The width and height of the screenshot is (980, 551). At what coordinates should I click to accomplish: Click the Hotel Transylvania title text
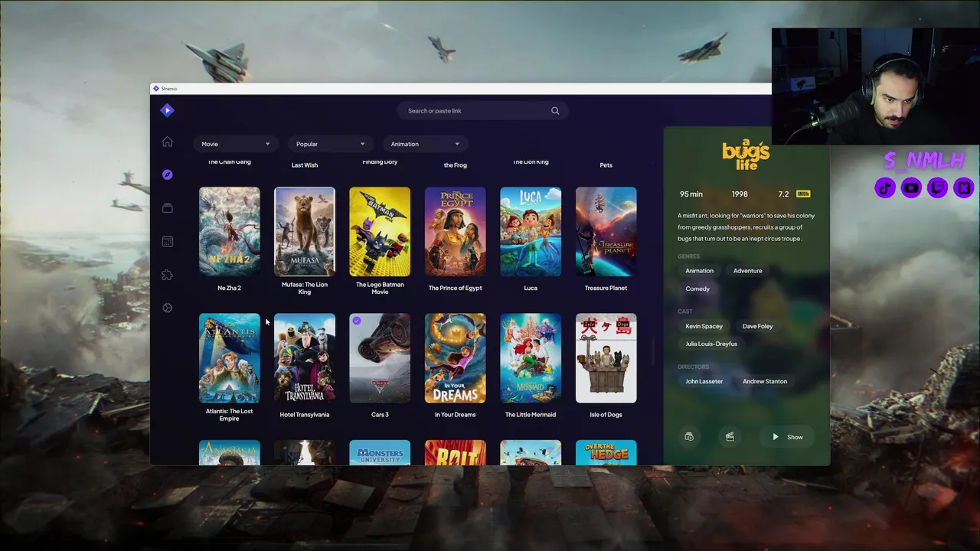click(305, 415)
